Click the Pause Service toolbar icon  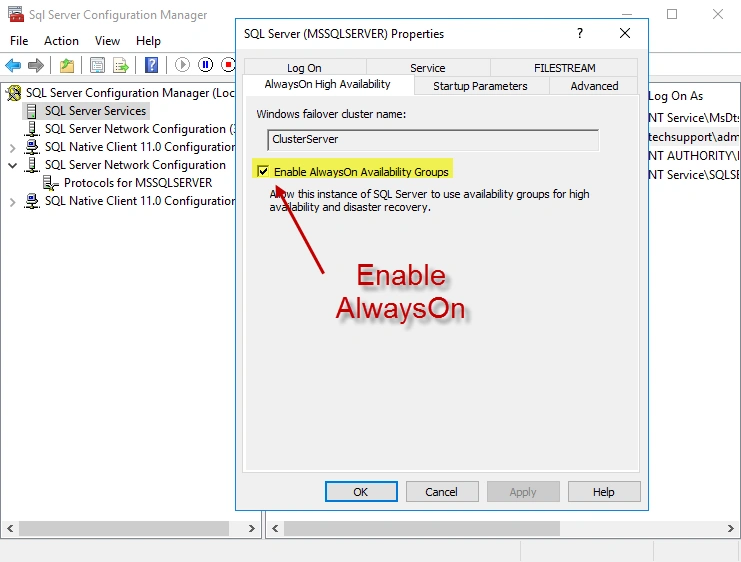coord(205,65)
